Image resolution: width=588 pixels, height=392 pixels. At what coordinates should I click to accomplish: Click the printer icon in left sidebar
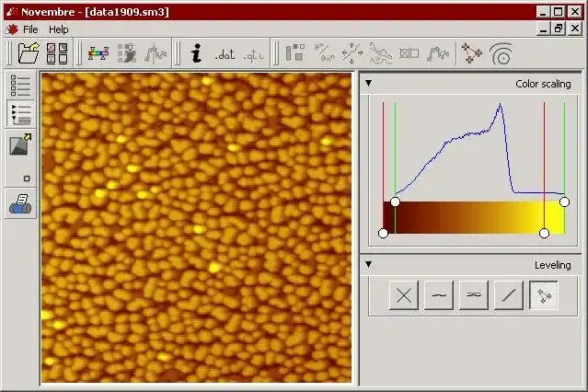(20, 204)
